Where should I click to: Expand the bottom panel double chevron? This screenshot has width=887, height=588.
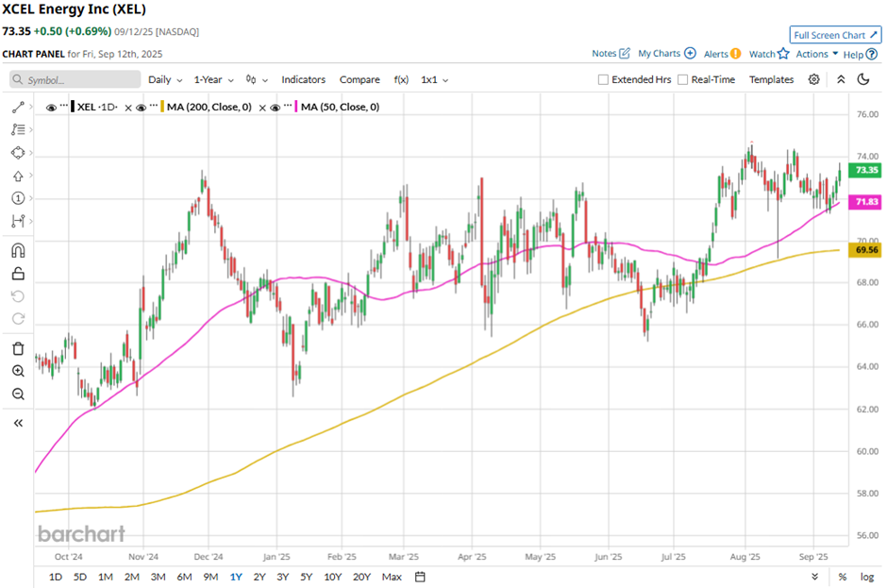pyautogui.click(x=814, y=577)
